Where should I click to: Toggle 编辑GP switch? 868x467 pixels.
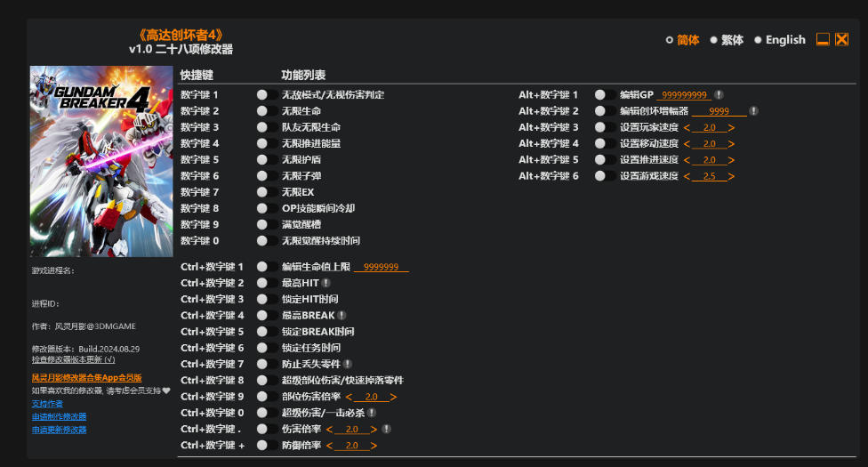605,94
